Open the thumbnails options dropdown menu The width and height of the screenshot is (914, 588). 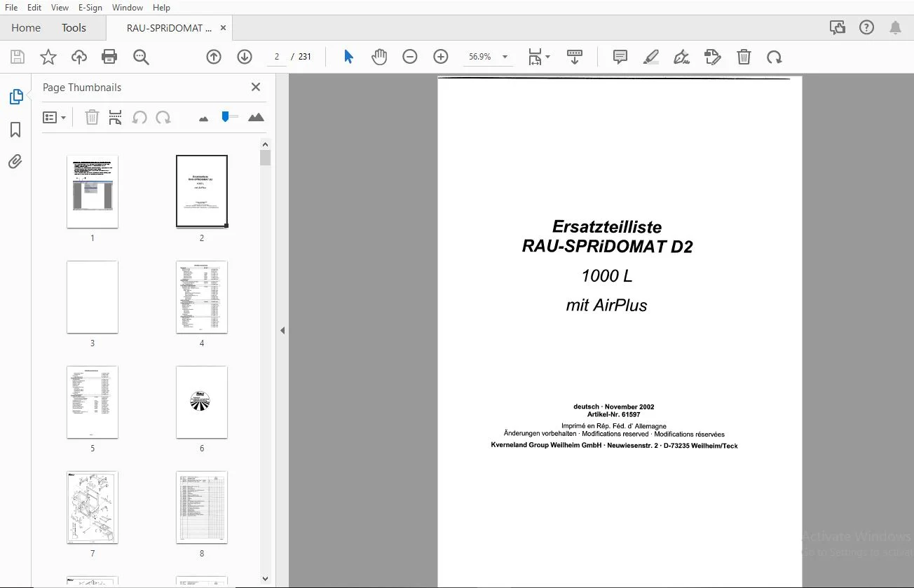[x=54, y=117]
